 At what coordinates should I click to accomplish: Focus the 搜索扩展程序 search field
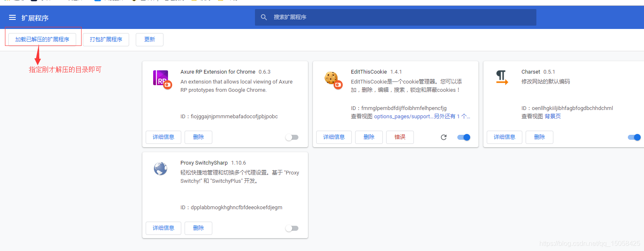click(395, 17)
